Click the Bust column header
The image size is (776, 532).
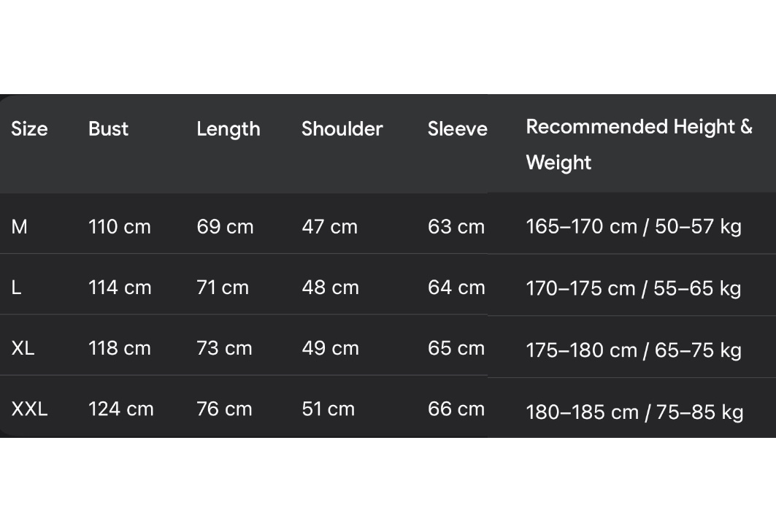[x=108, y=129]
